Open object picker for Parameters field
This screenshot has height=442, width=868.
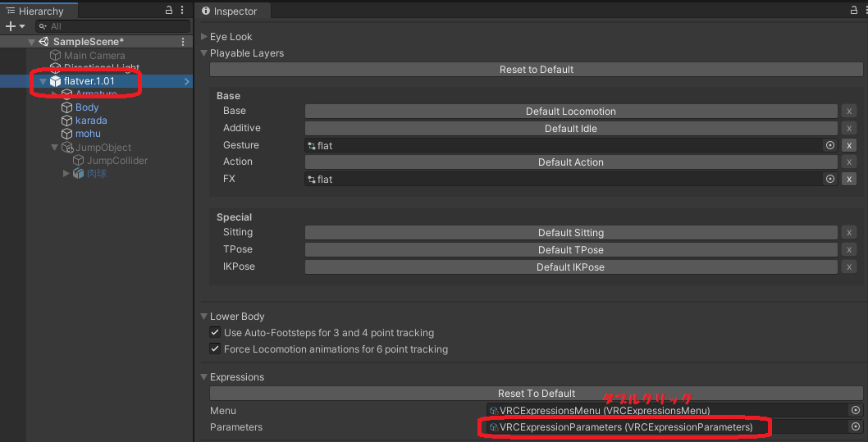point(855,427)
